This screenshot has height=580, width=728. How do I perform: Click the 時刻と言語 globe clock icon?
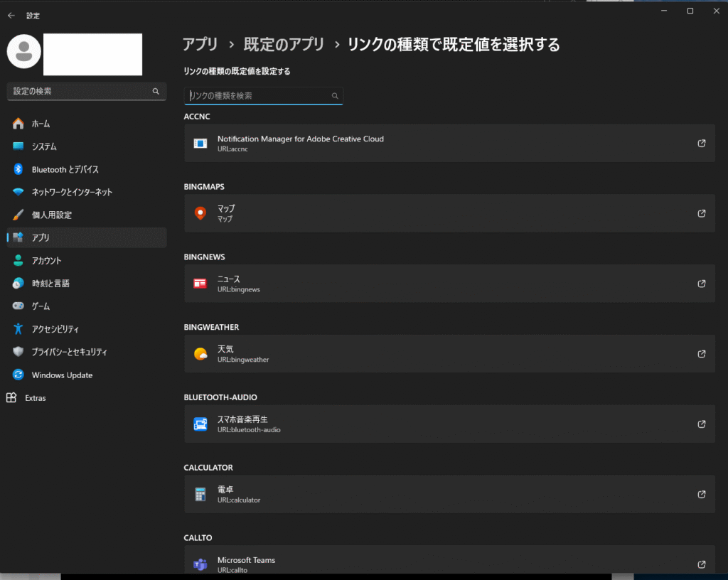pos(18,283)
